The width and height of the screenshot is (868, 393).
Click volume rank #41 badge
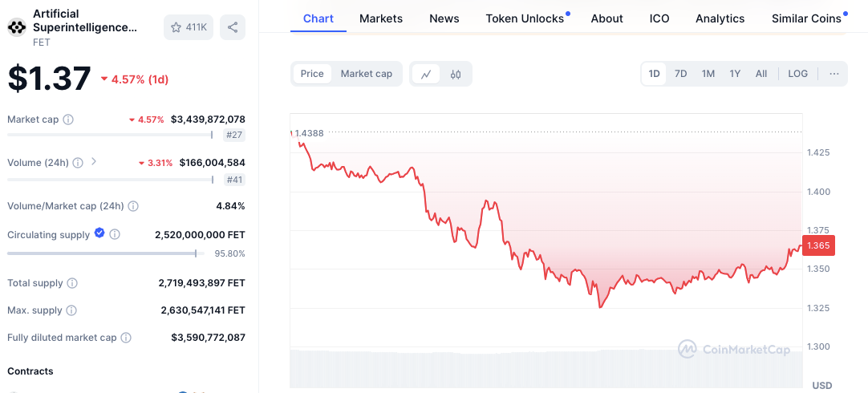234,180
